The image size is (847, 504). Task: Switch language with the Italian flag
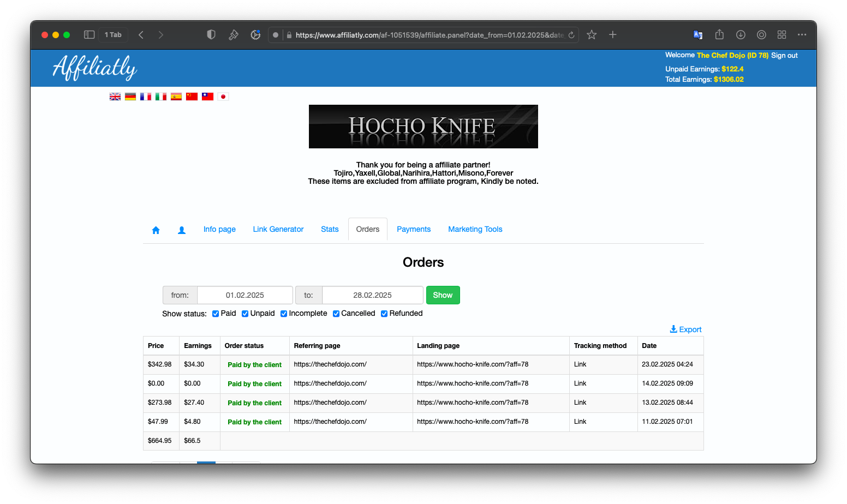coord(161,97)
